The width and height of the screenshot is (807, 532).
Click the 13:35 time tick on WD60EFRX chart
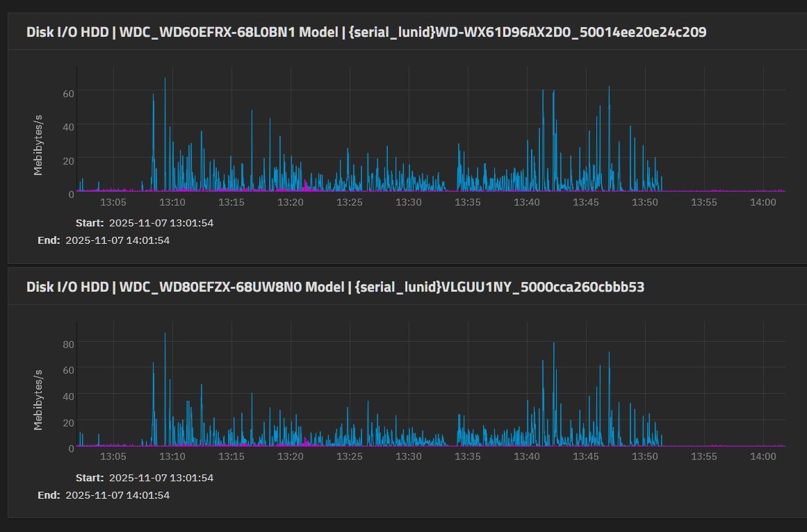468,202
